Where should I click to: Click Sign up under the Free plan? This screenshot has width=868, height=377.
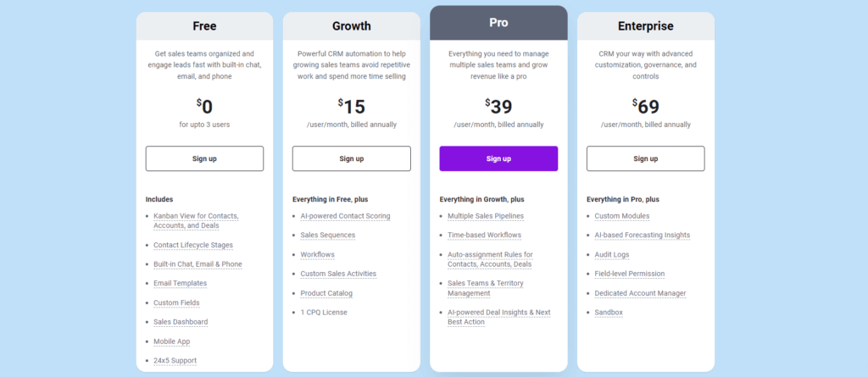(x=204, y=158)
